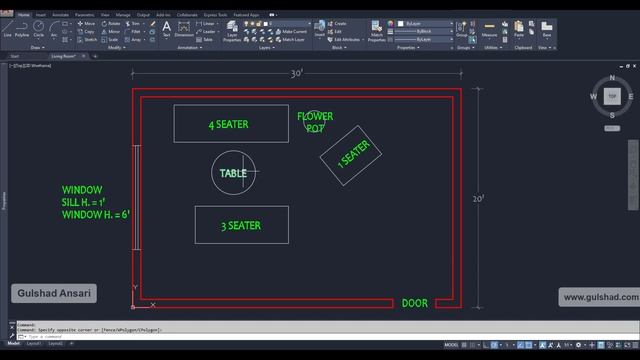640x360 pixels.
Task: Click Edit Attributes button
Action: (344, 40)
